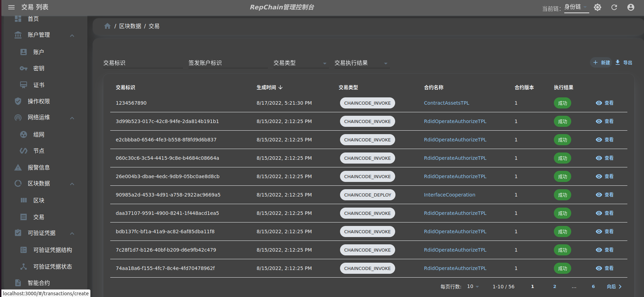The image size is (644, 297).
Task: View transaction daa37107 via 查看 eye
Action: [604, 213]
